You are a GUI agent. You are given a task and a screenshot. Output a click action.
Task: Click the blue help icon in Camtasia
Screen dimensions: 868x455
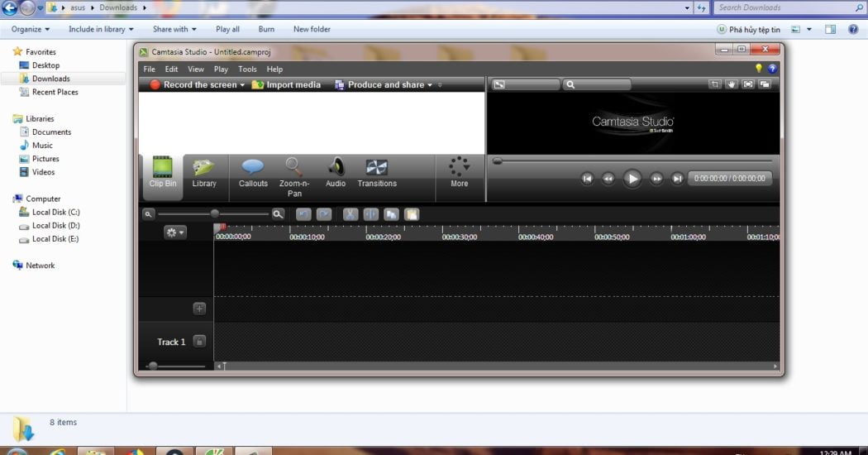tap(772, 69)
